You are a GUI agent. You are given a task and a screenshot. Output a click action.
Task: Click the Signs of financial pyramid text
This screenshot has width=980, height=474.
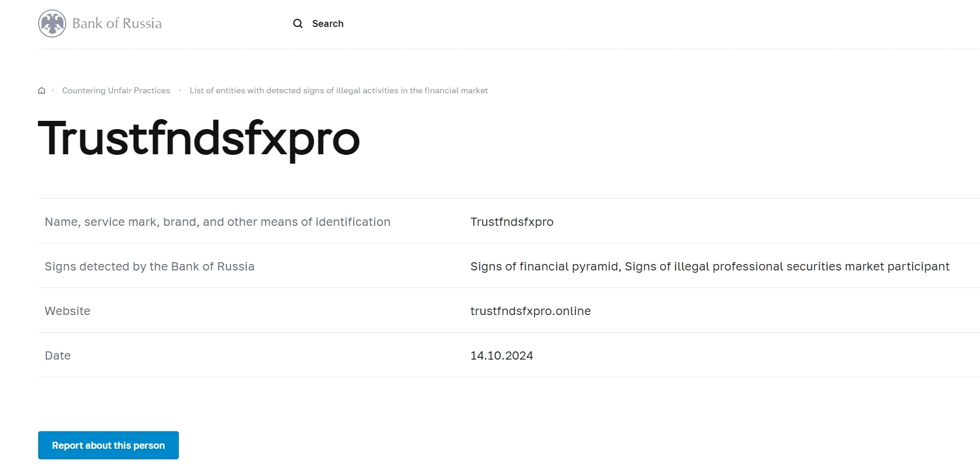click(545, 266)
